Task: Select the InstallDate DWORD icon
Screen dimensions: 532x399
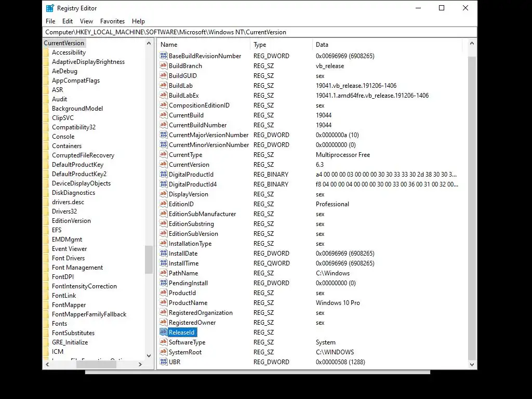Action: (164, 253)
